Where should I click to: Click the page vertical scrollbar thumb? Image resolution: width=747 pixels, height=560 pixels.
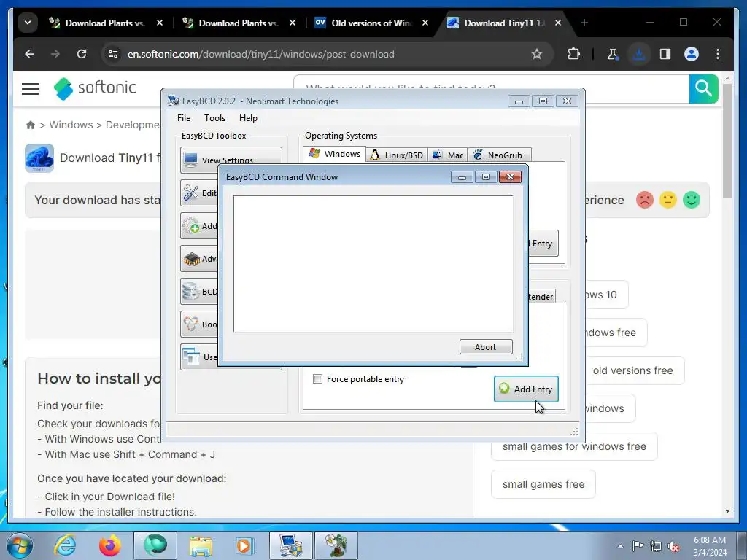727,141
